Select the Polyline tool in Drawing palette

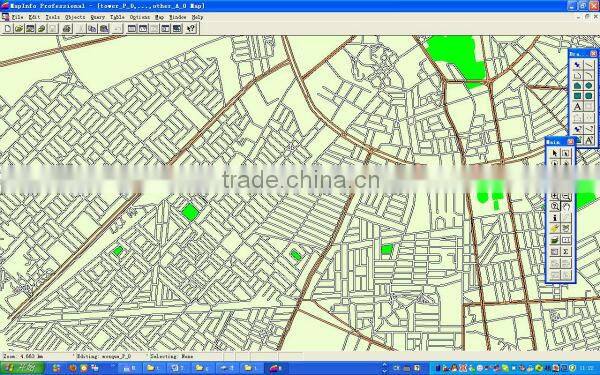(577, 75)
